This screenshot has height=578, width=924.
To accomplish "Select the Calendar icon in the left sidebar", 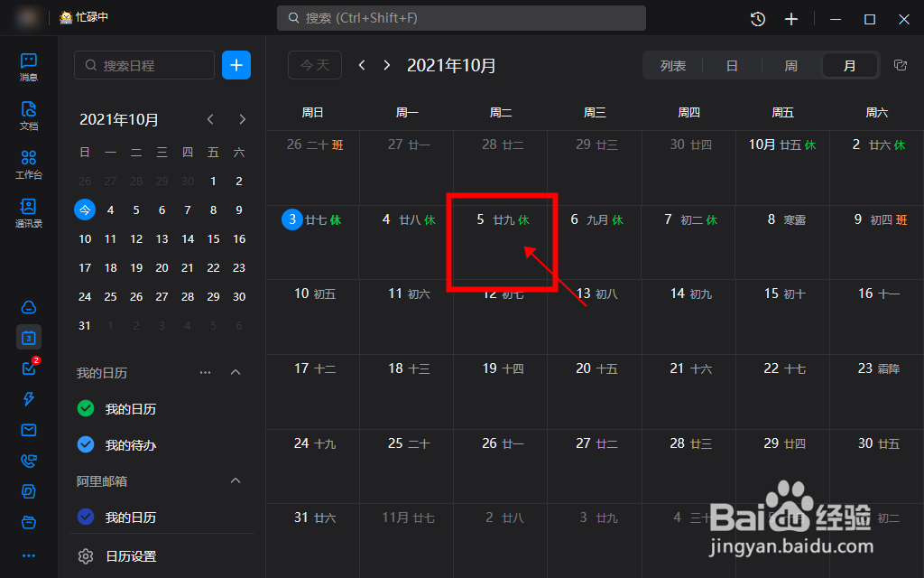I will [28, 338].
